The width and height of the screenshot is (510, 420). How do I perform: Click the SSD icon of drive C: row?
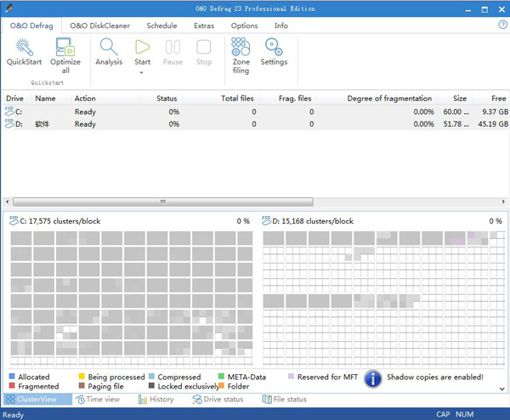tap(9, 111)
